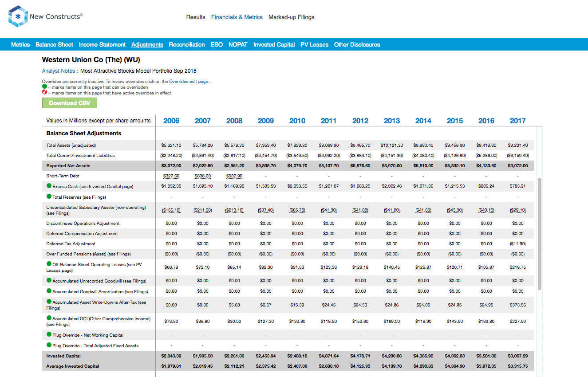This screenshot has height=377, width=588.
Task: Click green dot beside Accumulated OCI row
Action: 49,318
